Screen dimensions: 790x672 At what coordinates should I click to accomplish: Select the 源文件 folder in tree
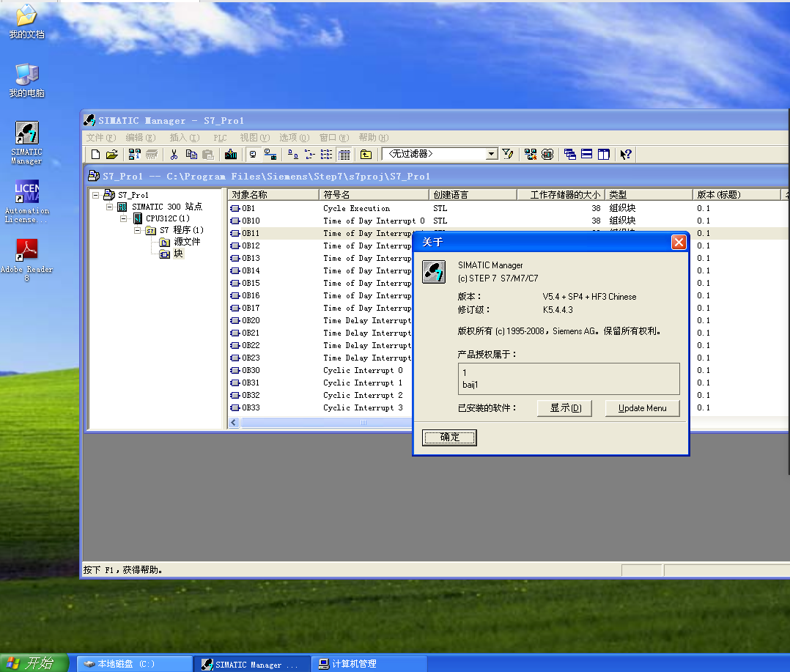(x=187, y=242)
